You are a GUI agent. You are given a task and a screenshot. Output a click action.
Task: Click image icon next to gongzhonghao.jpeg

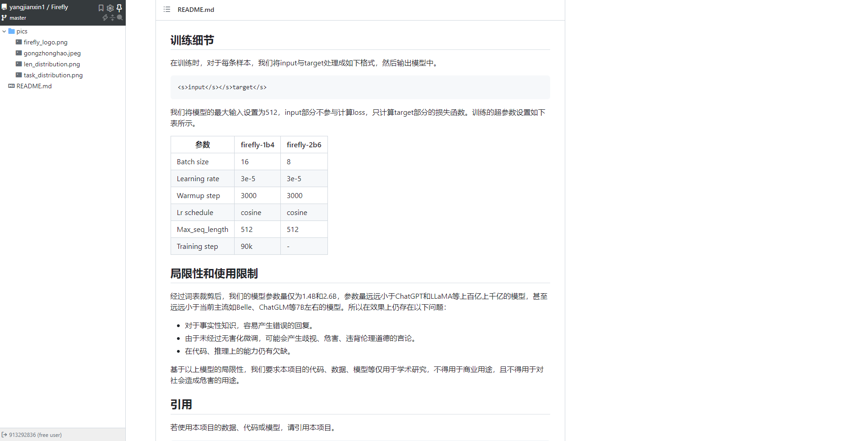tap(19, 53)
